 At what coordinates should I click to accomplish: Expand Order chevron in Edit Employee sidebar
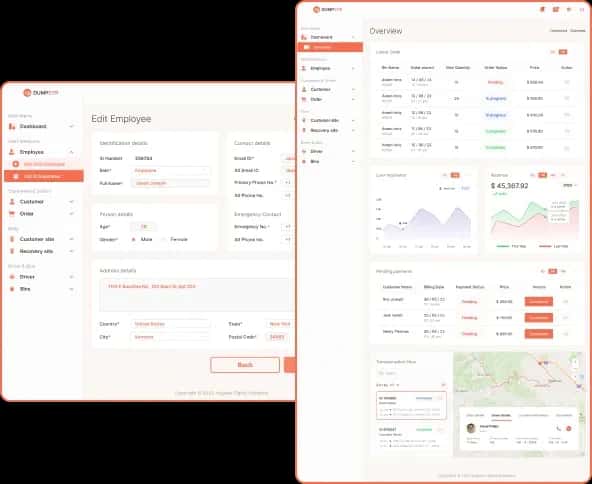71,214
